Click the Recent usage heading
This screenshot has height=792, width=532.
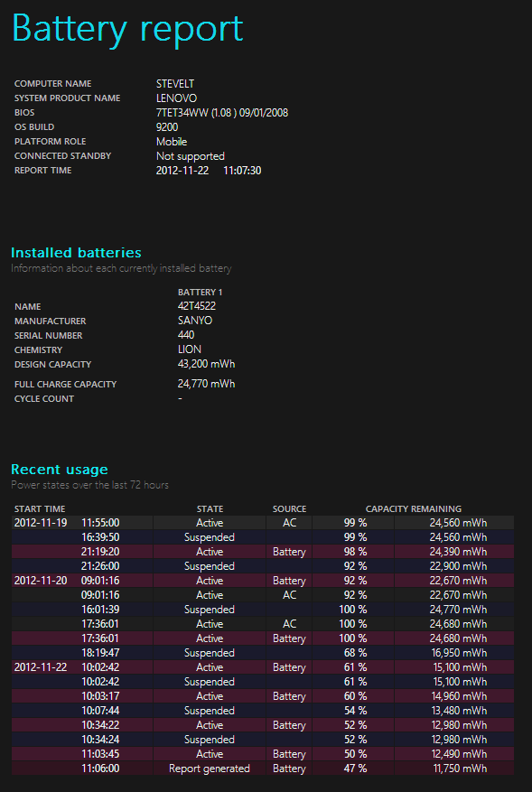[60, 470]
